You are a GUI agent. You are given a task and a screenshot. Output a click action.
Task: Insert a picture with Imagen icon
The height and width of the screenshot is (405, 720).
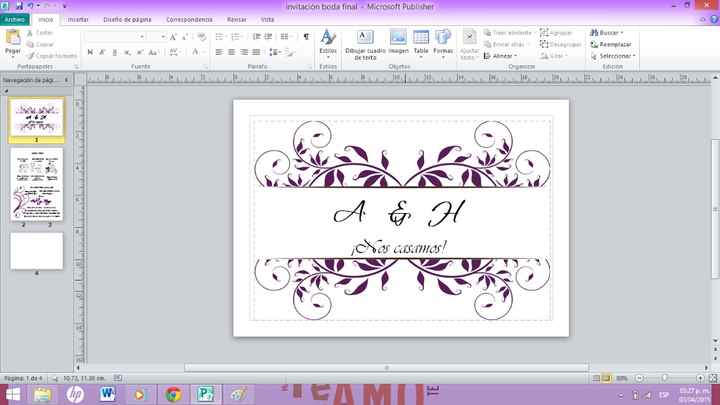398,43
